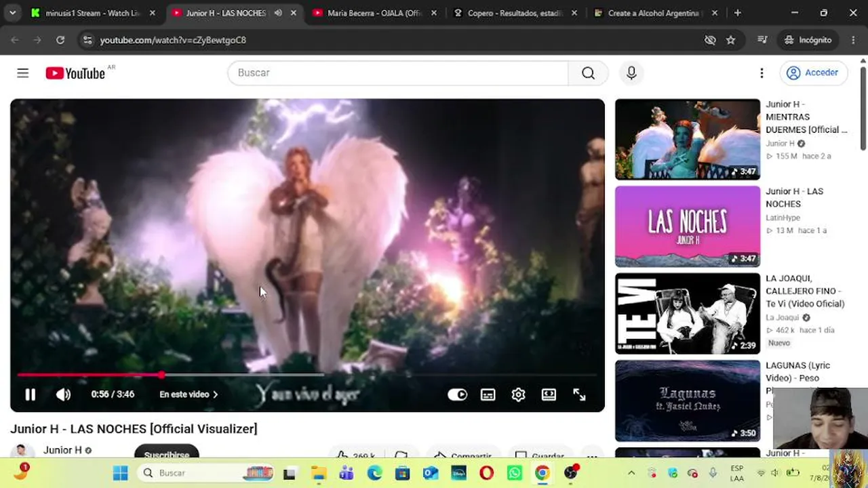Click the magnifier search button
868x488 pixels.
pos(588,73)
